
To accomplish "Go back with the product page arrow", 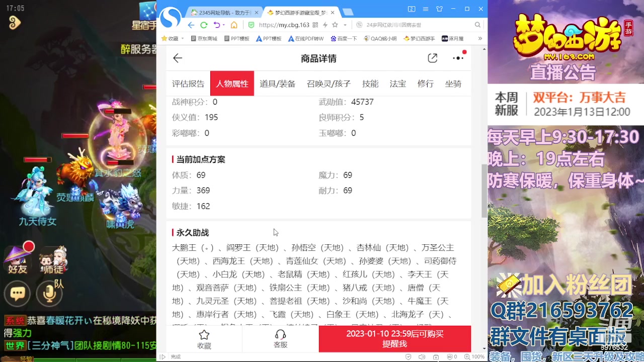I will [x=178, y=58].
